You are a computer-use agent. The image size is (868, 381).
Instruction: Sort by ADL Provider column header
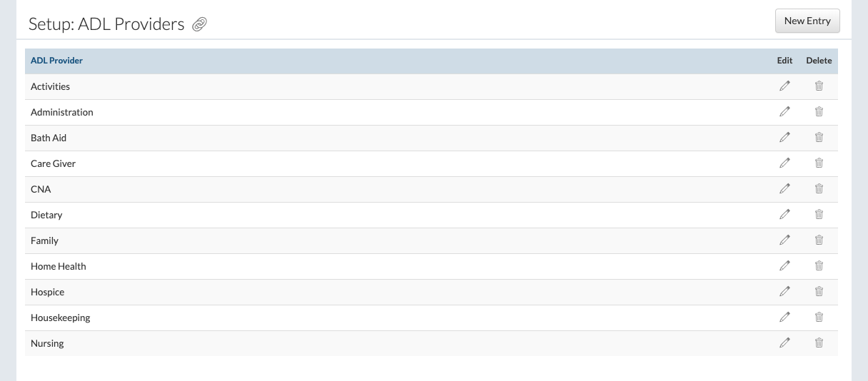[x=56, y=61]
